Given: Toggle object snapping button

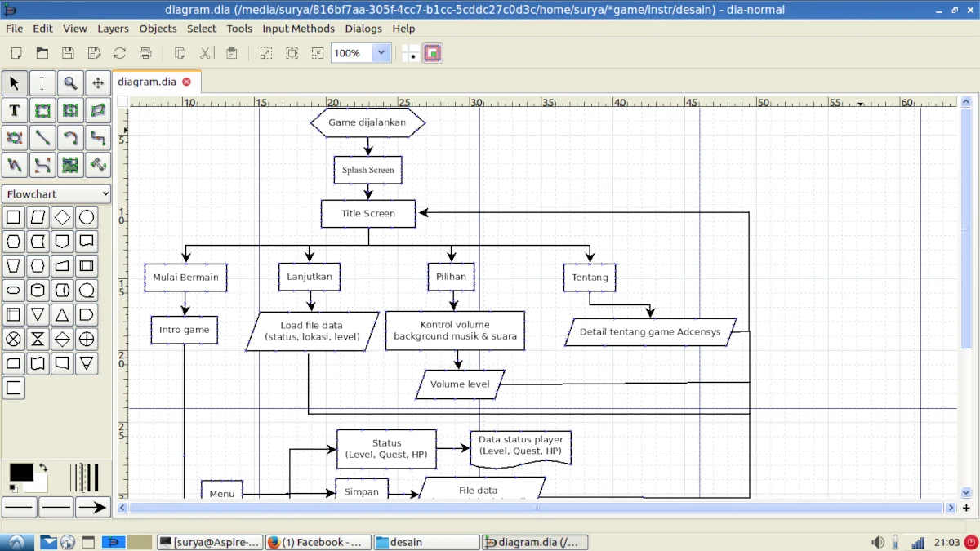Looking at the screenshot, I should pos(433,53).
